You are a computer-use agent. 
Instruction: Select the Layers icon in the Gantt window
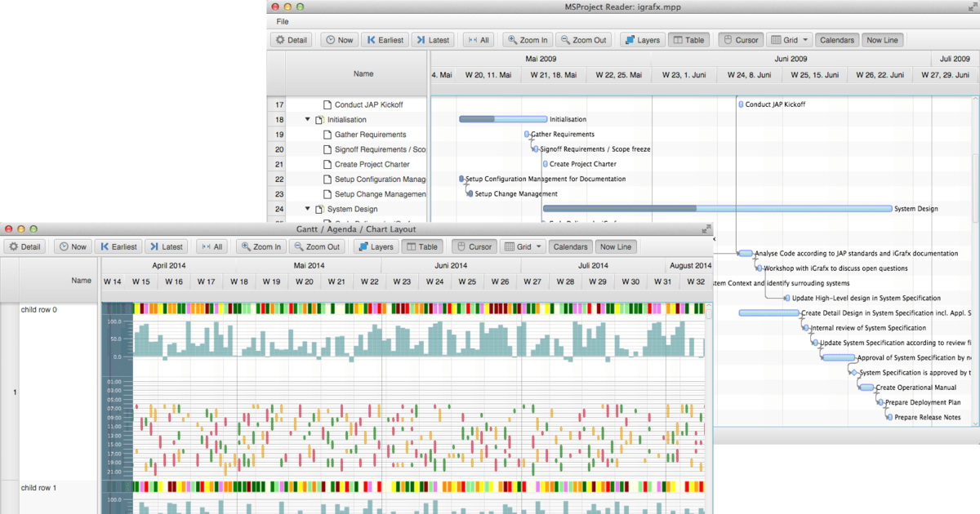[376, 246]
